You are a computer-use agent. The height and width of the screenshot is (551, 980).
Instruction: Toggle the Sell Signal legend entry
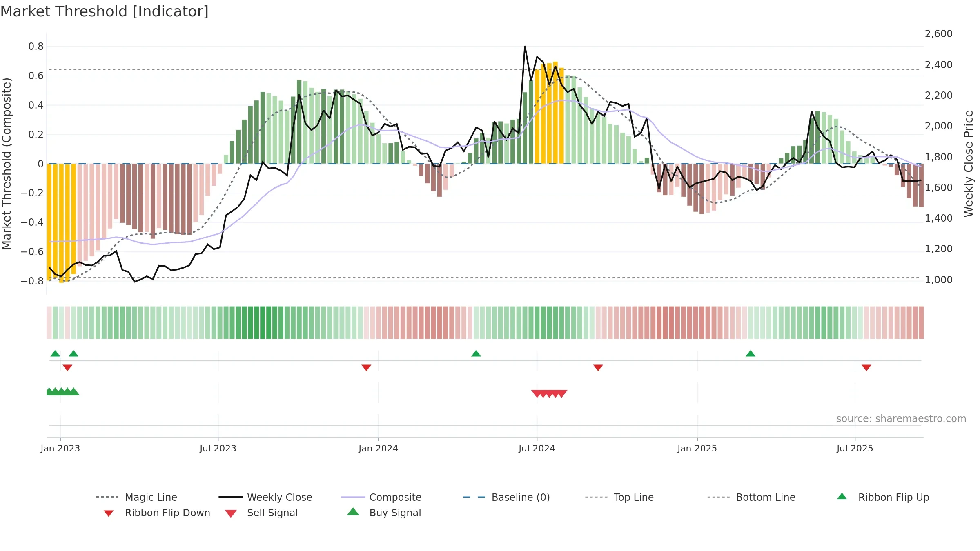coord(261,513)
